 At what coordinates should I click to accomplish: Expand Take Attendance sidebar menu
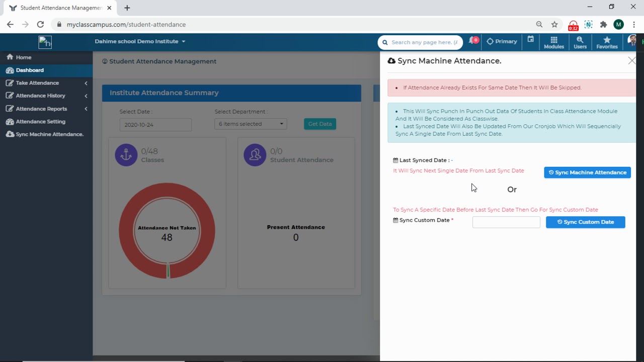coord(46,83)
